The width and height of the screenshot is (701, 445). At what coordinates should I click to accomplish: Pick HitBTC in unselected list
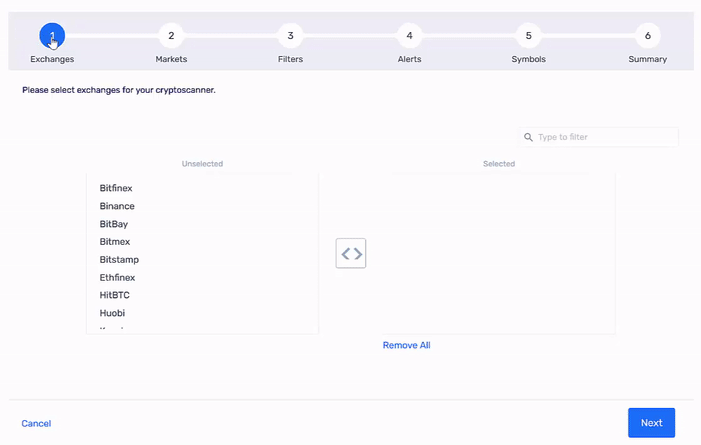114,295
